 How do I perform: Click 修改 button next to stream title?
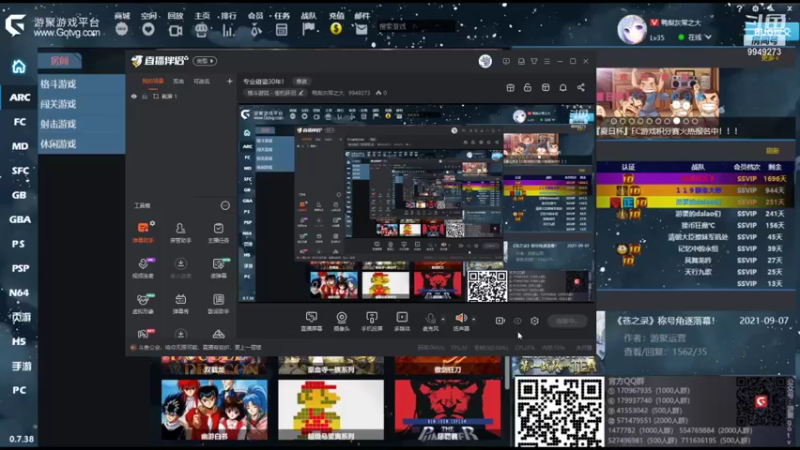(x=302, y=82)
